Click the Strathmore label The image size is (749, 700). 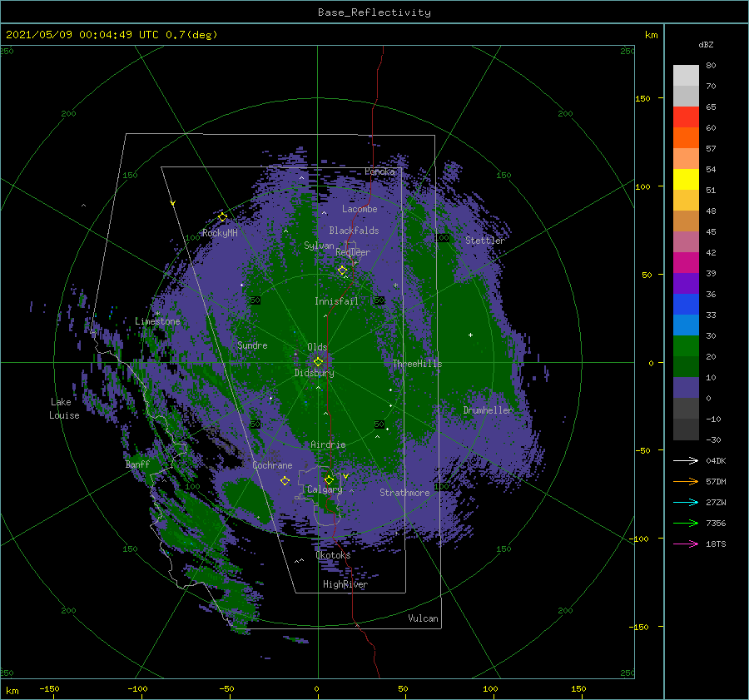click(404, 493)
